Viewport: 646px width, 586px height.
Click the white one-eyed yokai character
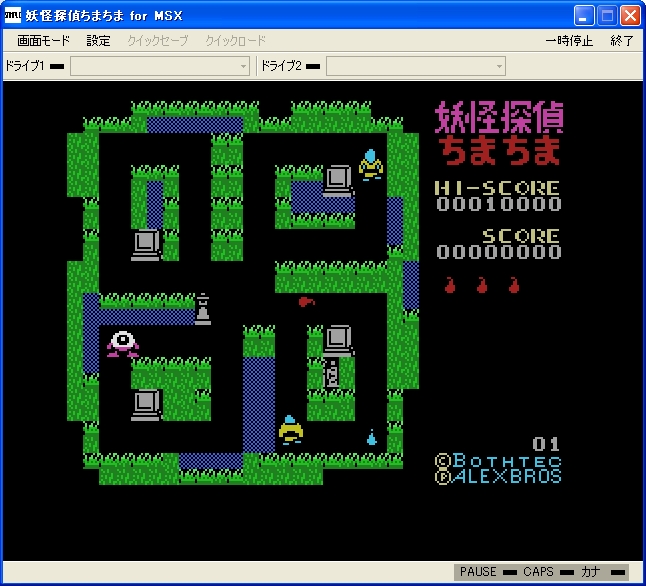[x=123, y=344]
